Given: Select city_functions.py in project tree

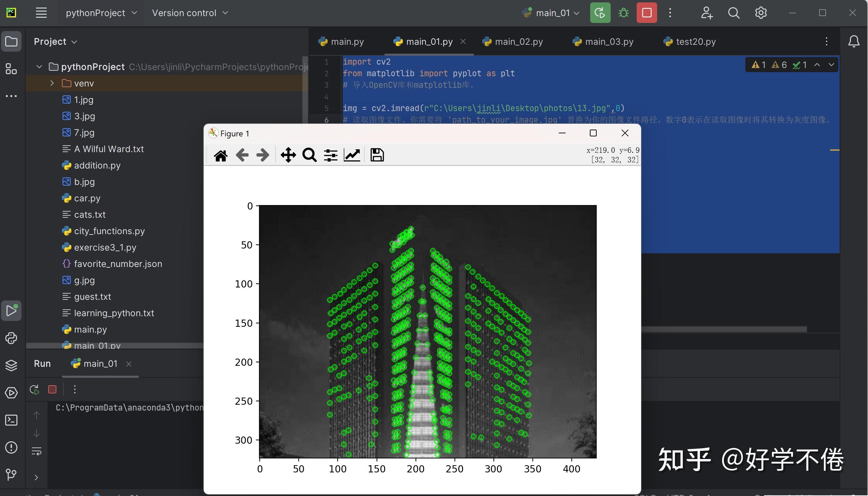Looking at the screenshot, I should click(x=109, y=231).
